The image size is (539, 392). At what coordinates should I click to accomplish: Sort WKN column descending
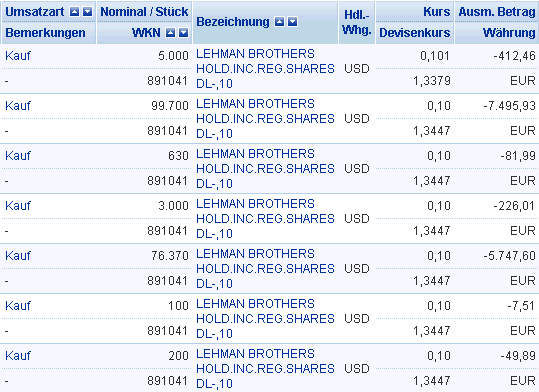point(184,33)
